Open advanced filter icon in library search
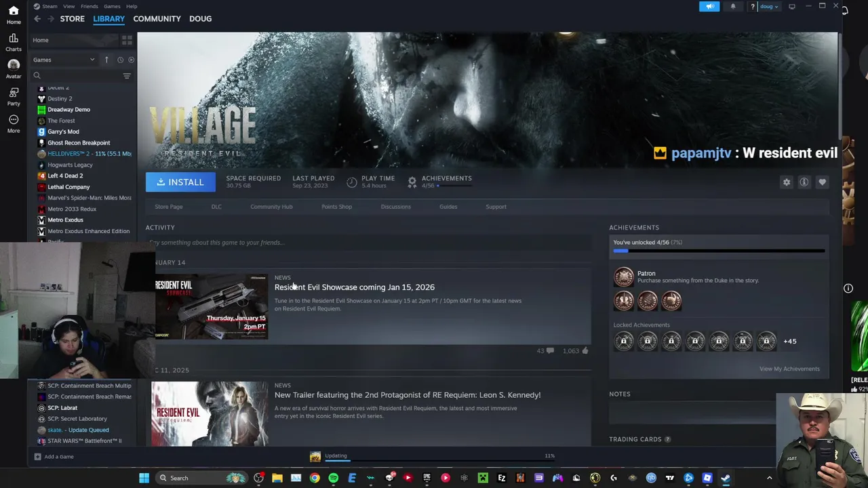This screenshot has height=488, width=868. click(x=127, y=76)
